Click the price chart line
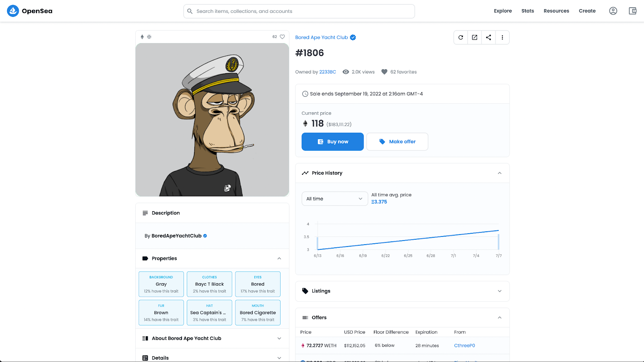 (x=408, y=240)
